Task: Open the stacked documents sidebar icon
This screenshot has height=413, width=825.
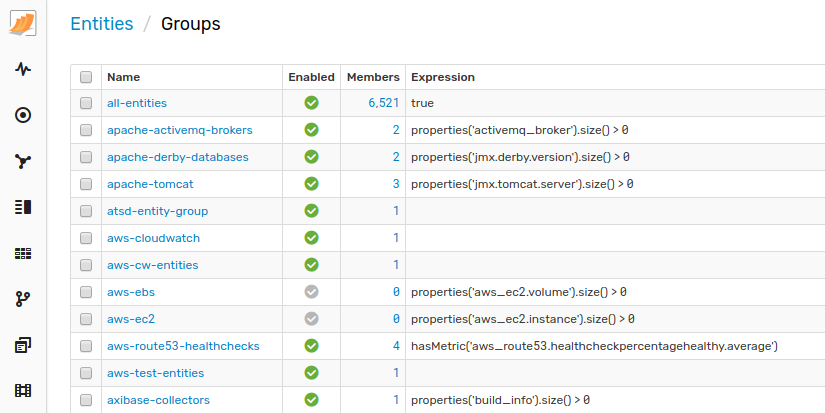Action: 23,345
